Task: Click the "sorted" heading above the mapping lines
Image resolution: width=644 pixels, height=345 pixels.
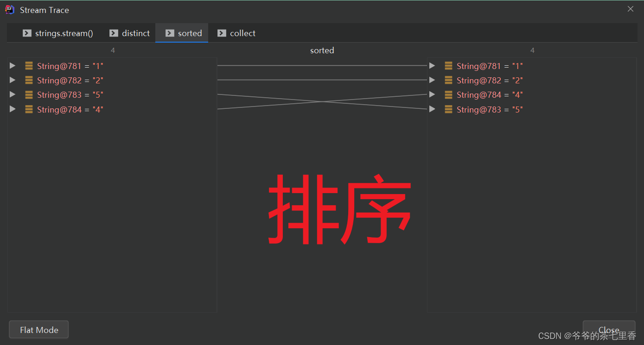Action: coord(322,50)
